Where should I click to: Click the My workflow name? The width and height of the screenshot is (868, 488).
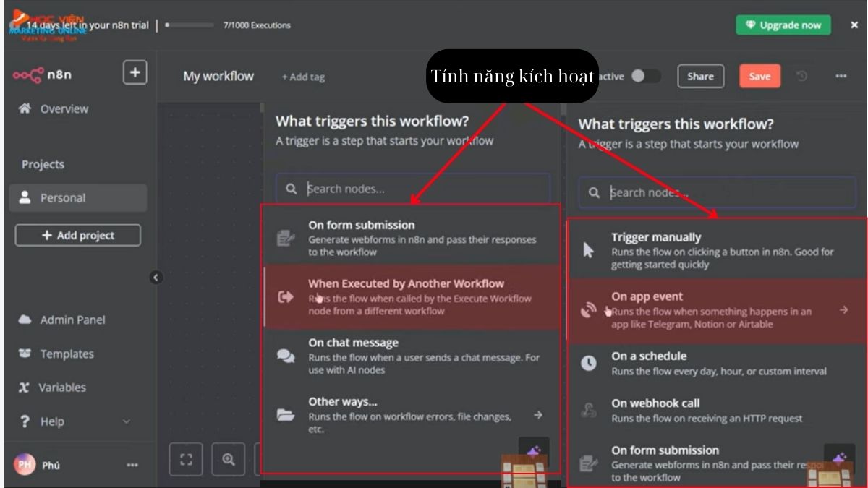pyautogui.click(x=218, y=76)
